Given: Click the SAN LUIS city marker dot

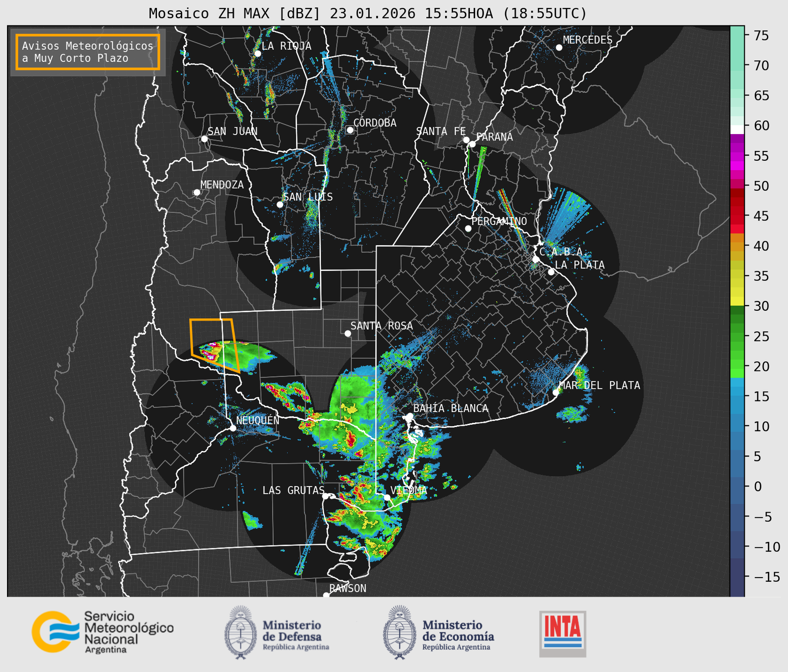Looking at the screenshot, I should coord(280,205).
